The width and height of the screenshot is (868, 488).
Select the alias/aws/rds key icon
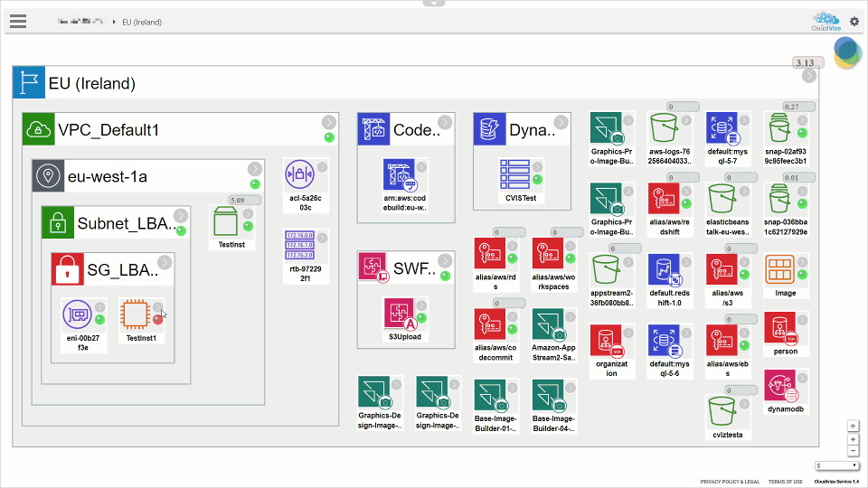point(489,253)
